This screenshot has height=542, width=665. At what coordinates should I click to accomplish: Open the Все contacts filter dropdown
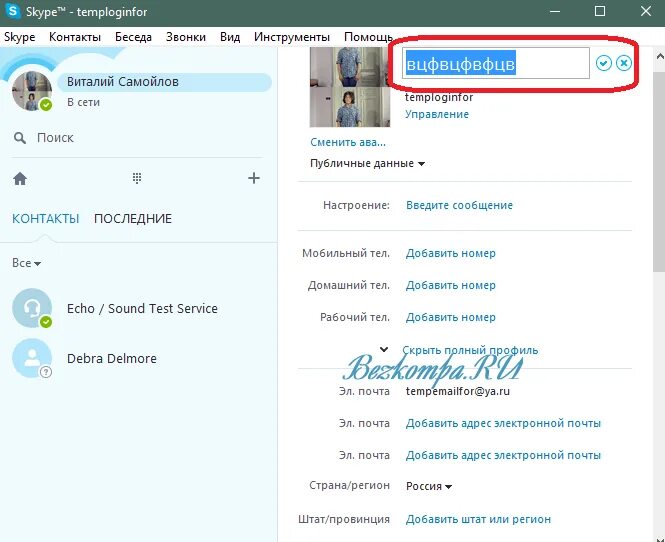click(26, 263)
